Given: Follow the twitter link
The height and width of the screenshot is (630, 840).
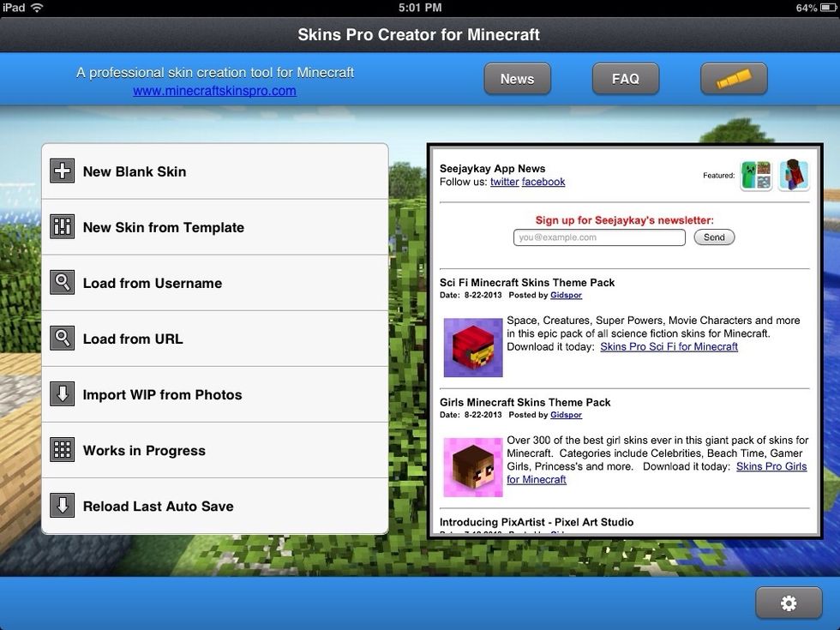Looking at the screenshot, I should 504,182.
